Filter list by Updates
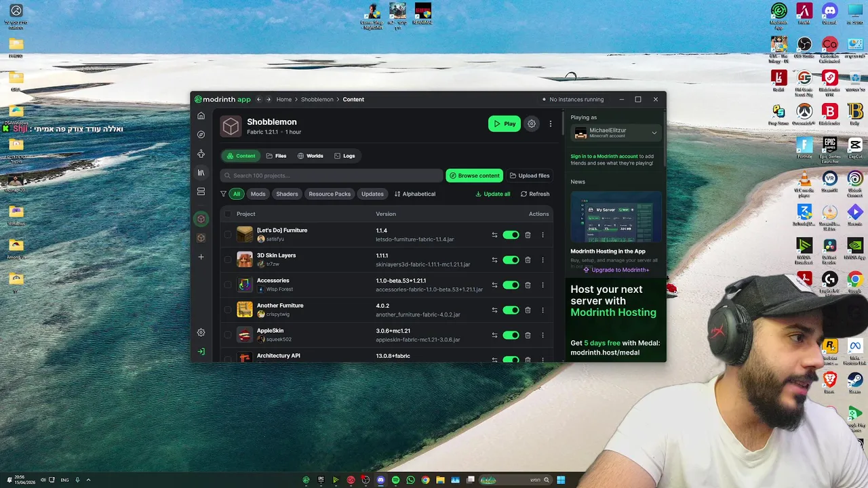The height and width of the screenshot is (488, 868). pyautogui.click(x=372, y=194)
